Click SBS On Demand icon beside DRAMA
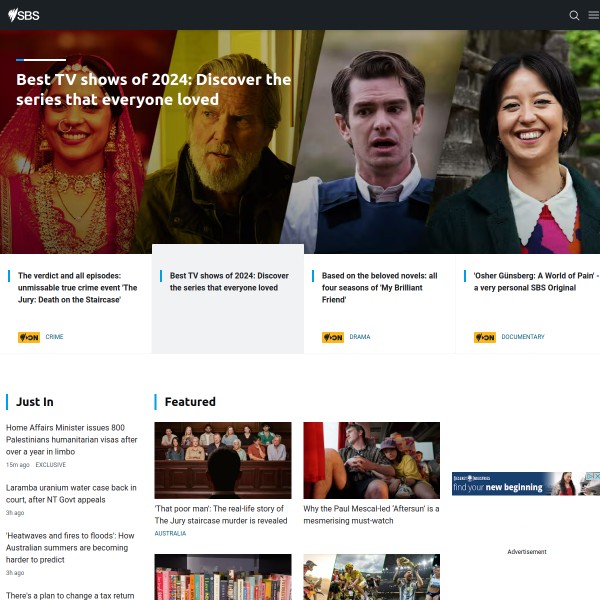Viewport: 600px width, 600px height. 333,337
